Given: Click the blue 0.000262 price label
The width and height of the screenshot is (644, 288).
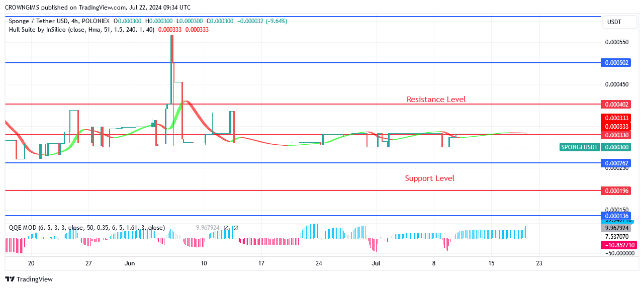Looking at the screenshot, I should point(619,163).
